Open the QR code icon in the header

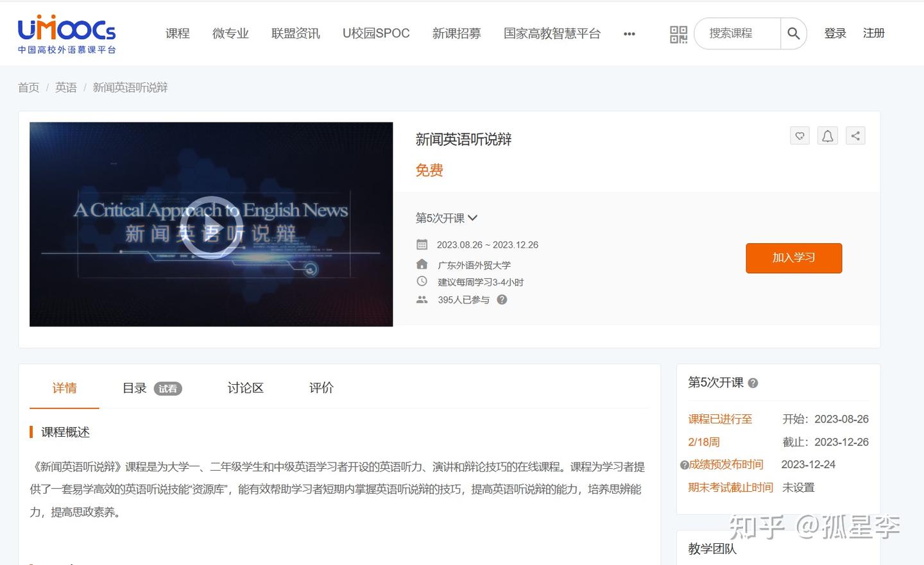[678, 33]
